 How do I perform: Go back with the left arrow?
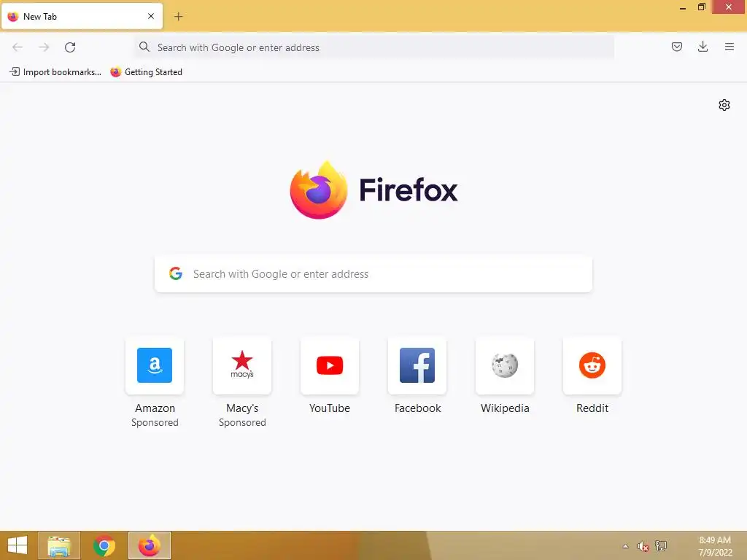tap(18, 47)
